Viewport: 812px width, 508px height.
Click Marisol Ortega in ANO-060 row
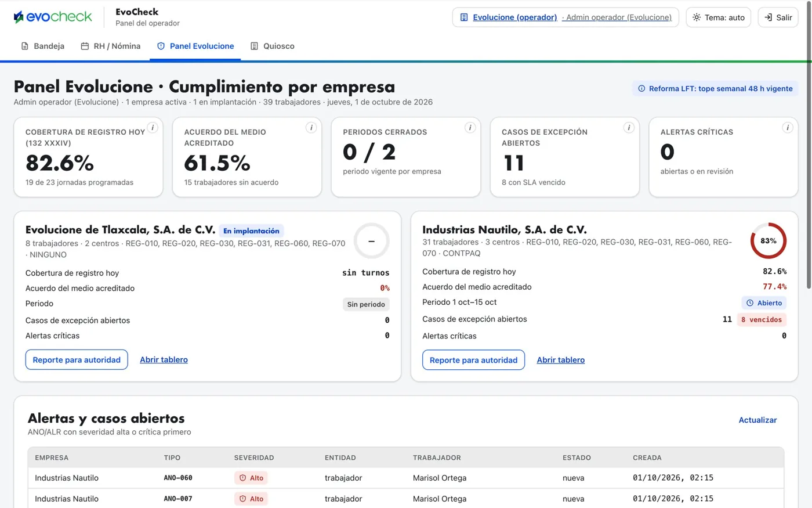point(440,478)
